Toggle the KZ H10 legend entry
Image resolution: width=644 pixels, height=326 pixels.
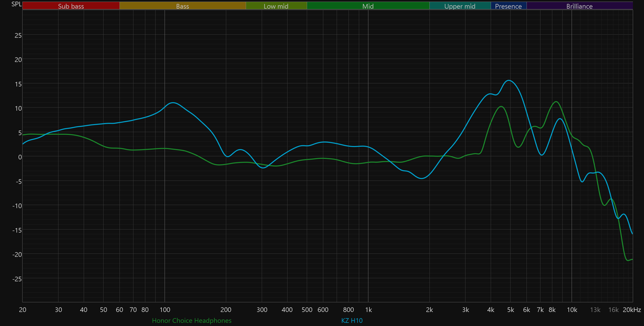click(x=352, y=320)
